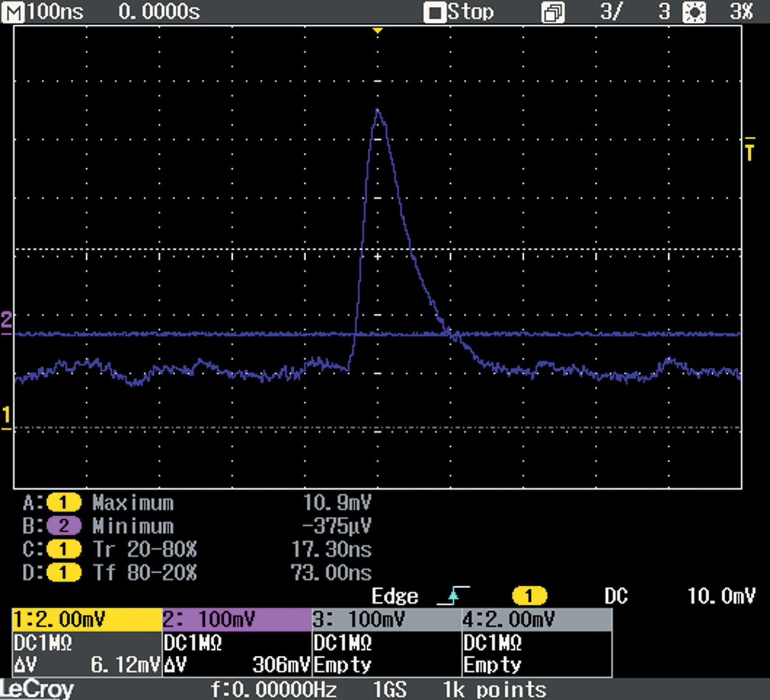Toggle the trigger source channel 1 badge
770x700 pixels.
point(529,596)
